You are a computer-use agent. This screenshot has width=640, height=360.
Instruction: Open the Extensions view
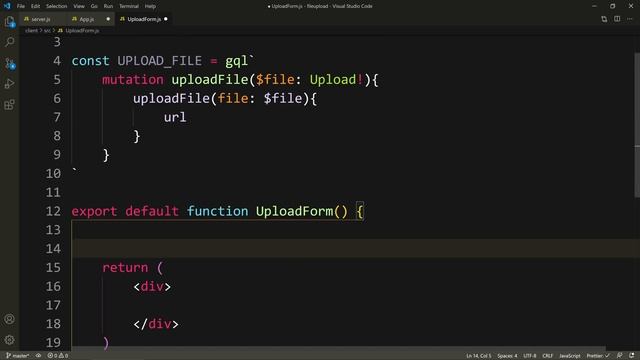9,105
